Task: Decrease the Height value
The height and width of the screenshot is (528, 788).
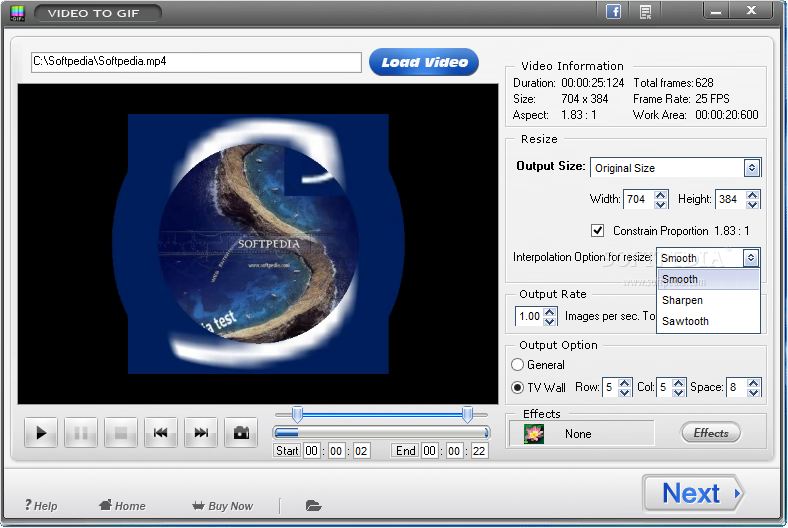Action: pos(752,204)
